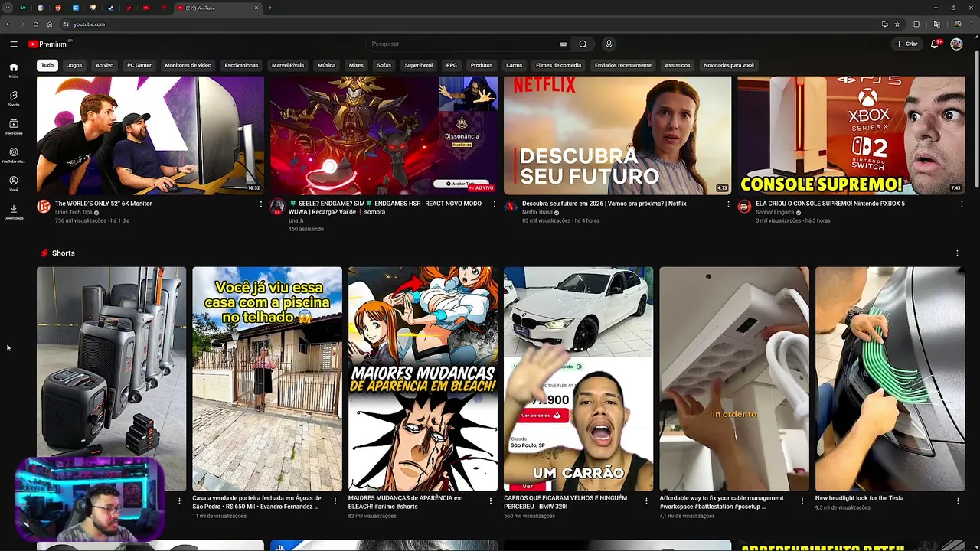
Task: Open YouTube Music in the sidebar
Action: pos(13,155)
